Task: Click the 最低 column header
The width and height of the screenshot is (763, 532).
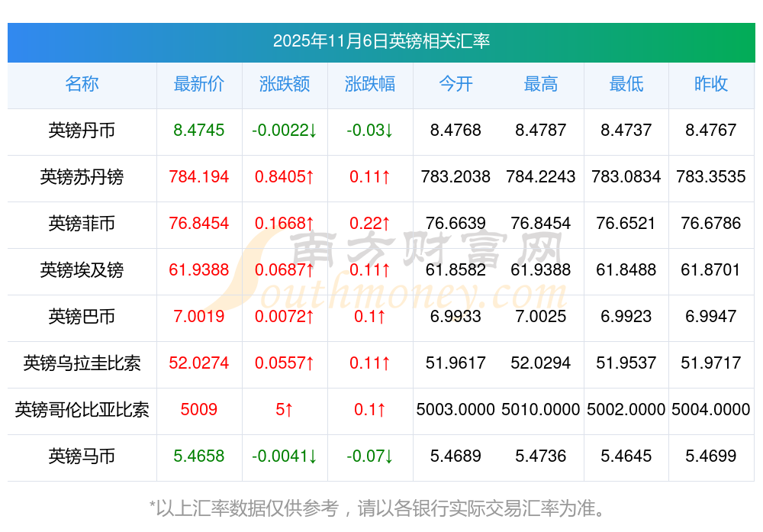Action: point(626,84)
